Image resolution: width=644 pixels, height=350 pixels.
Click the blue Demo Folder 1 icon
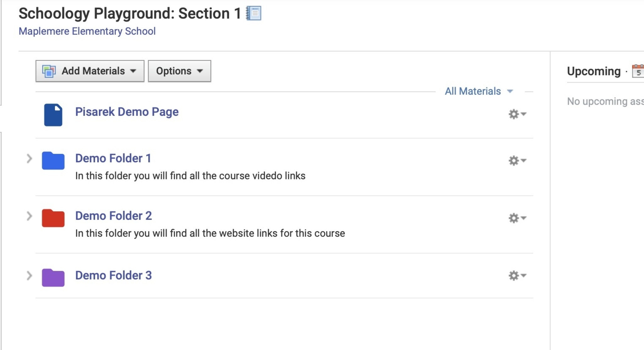[53, 161]
